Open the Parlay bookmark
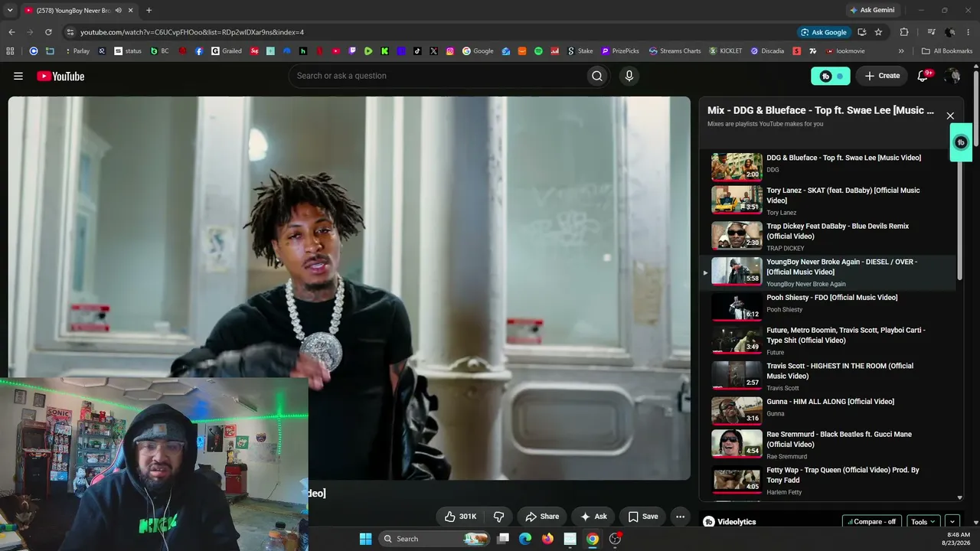Screen dimensions: 980x551 point(77,51)
